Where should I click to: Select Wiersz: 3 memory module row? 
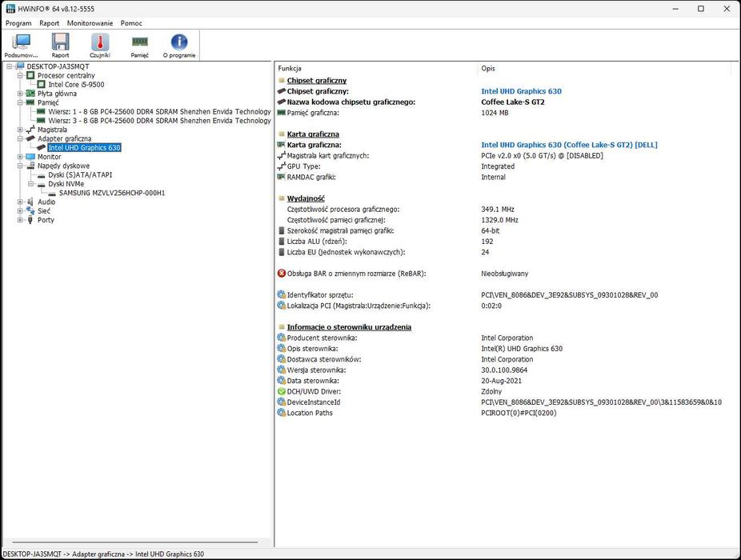pos(160,121)
